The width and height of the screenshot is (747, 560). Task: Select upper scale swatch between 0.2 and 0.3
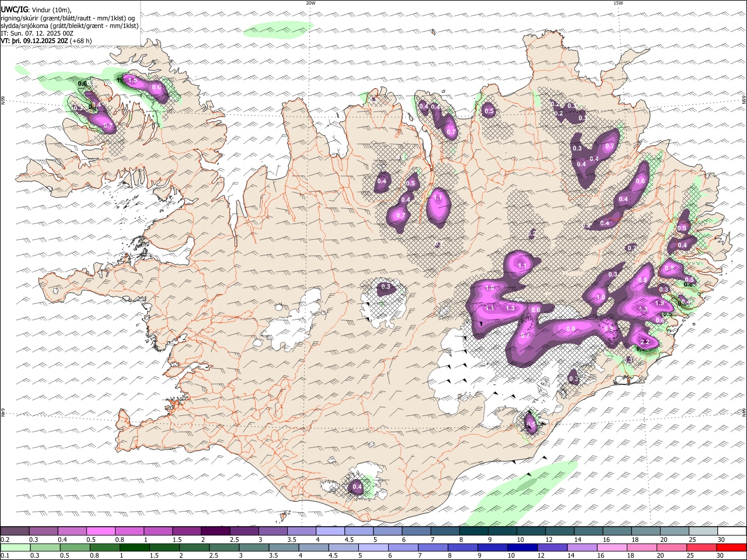coord(15,531)
